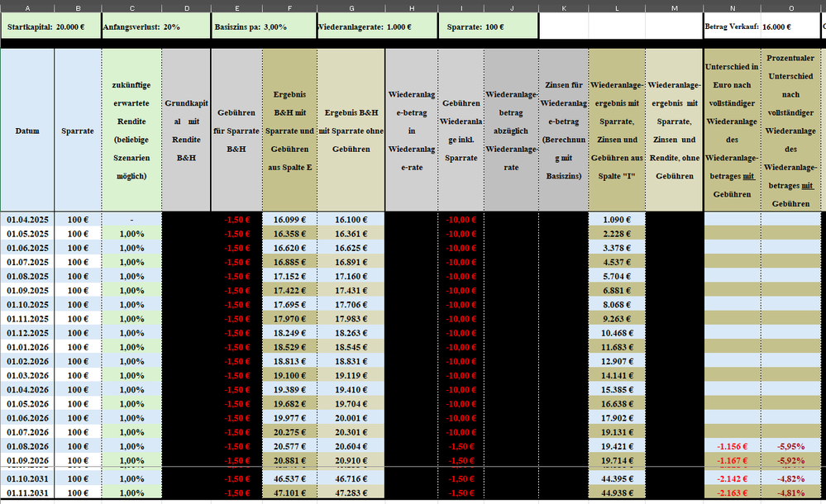Click value 17.422 € cell
The height and width of the screenshot is (504, 826).
(x=289, y=290)
